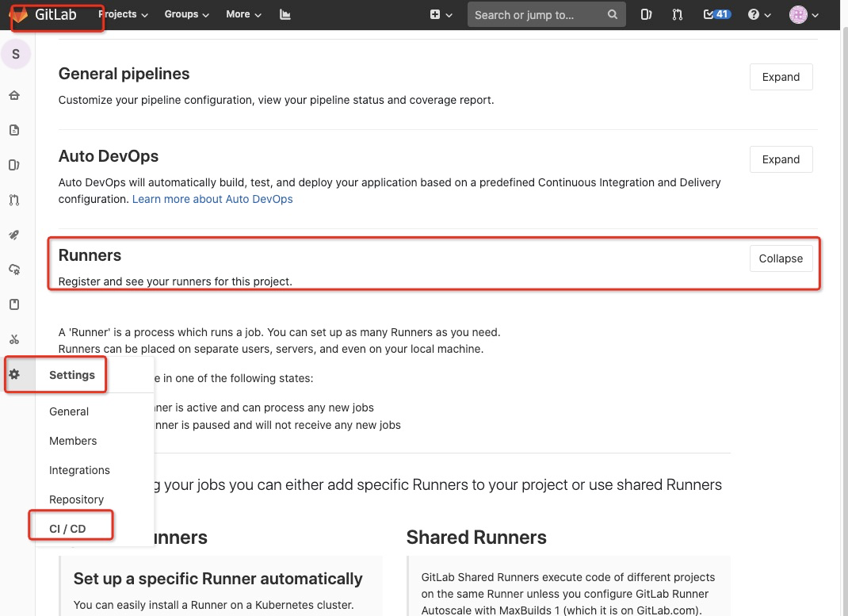Collapse the Runners section
Viewport: 848px width, 616px height.
pyautogui.click(x=781, y=258)
